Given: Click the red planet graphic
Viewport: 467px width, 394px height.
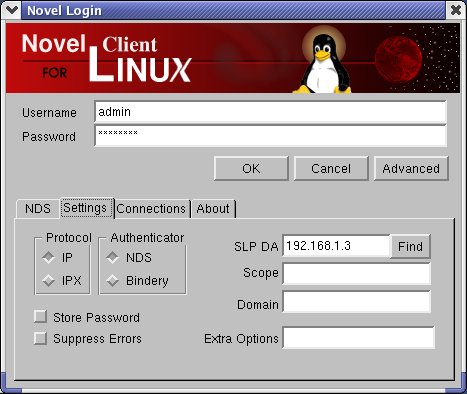Looking at the screenshot, I should point(399,59).
